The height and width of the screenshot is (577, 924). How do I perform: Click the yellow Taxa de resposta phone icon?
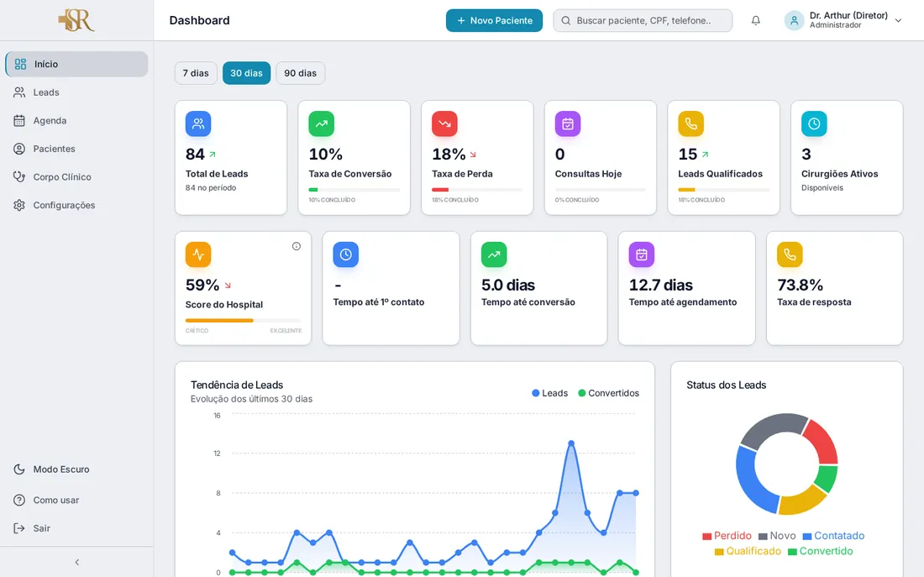[790, 254]
